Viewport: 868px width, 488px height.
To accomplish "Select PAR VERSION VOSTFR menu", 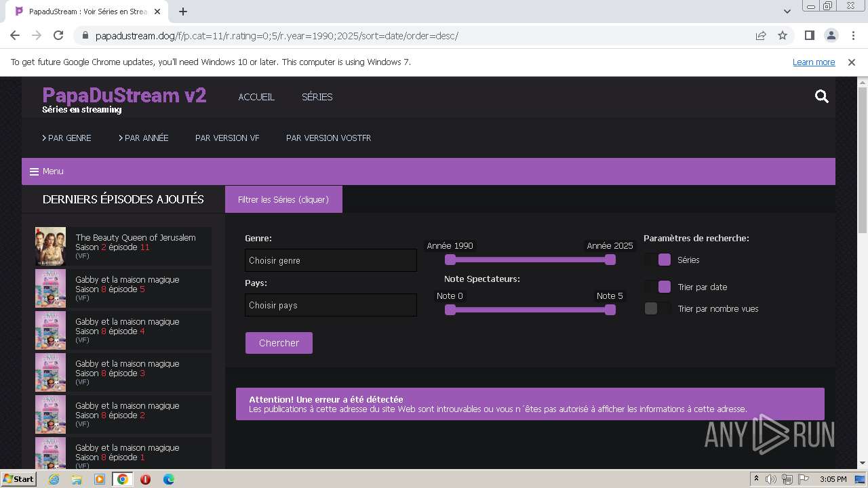I will (x=328, y=138).
